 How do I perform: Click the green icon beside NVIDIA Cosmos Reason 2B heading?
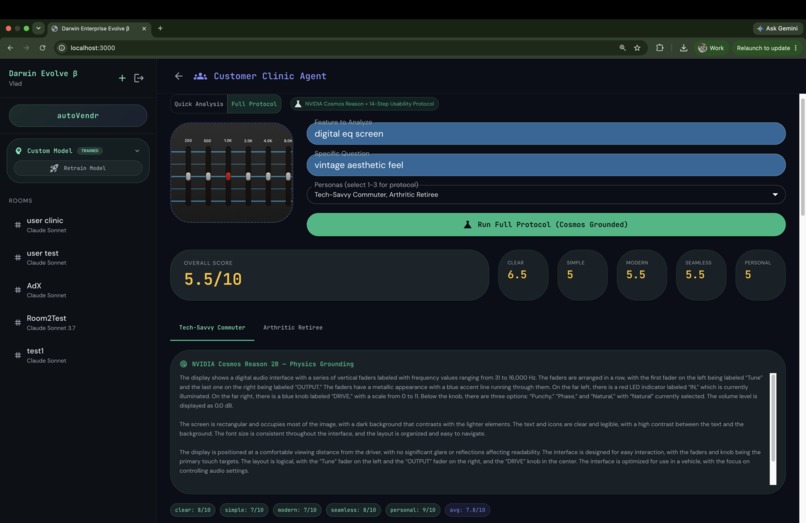(184, 364)
